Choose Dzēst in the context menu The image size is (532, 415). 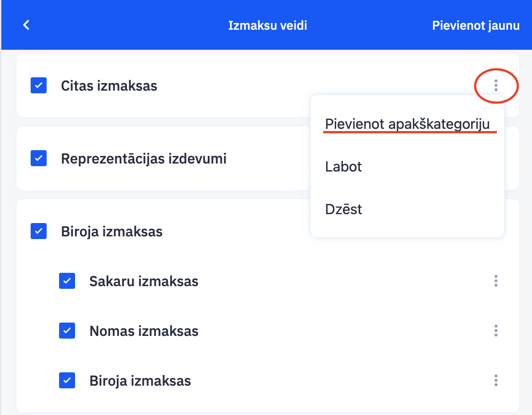(x=343, y=209)
